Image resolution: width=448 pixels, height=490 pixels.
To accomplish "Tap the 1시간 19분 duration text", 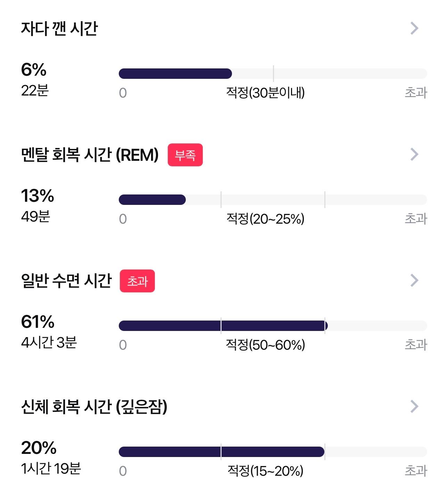I will pos(51,468).
